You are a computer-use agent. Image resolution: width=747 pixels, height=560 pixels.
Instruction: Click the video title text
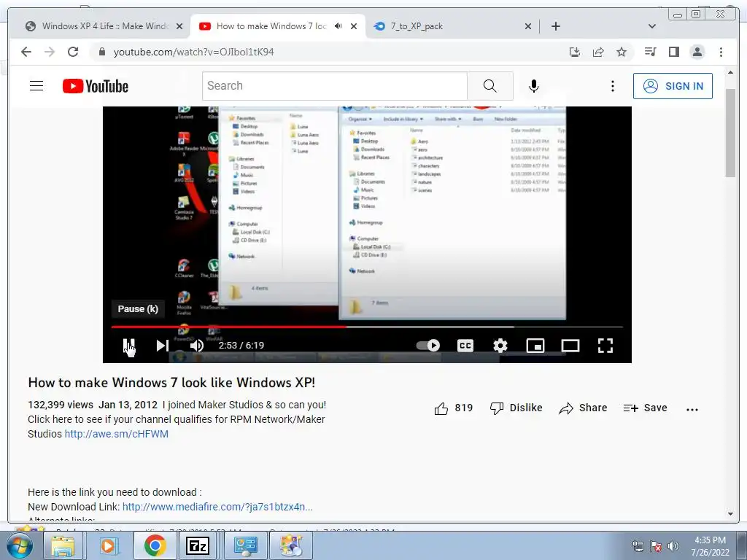click(x=171, y=383)
